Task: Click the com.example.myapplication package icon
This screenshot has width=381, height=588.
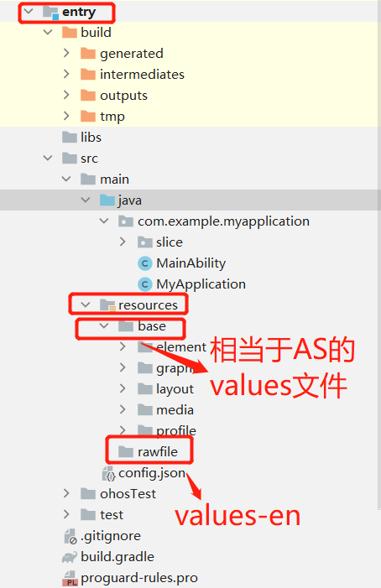Action: tap(126, 221)
